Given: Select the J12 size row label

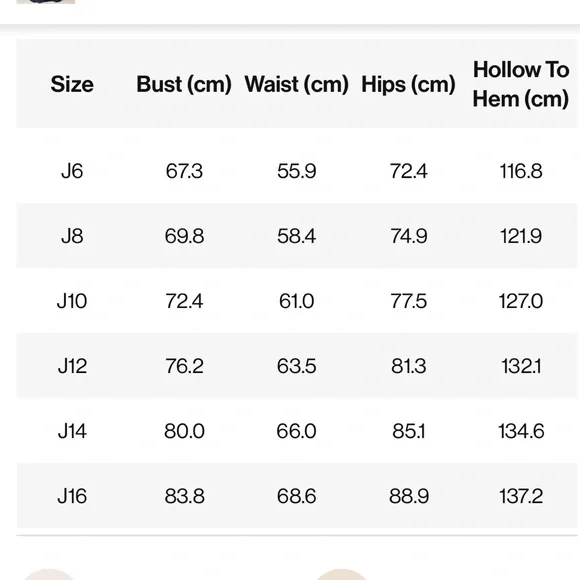Looking at the screenshot, I should point(72,366).
